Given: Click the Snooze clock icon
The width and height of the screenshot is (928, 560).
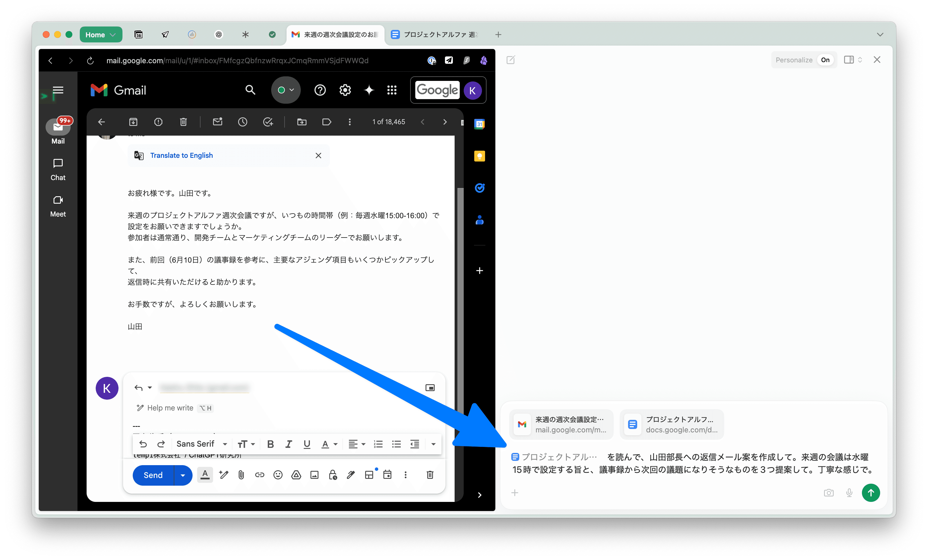Looking at the screenshot, I should (243, 122).
